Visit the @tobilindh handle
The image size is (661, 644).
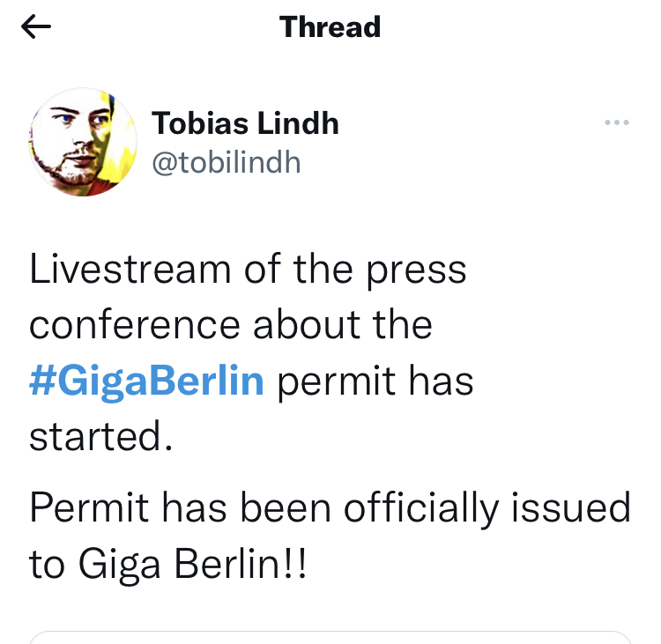pyautogui.click(x=227, y=163)
